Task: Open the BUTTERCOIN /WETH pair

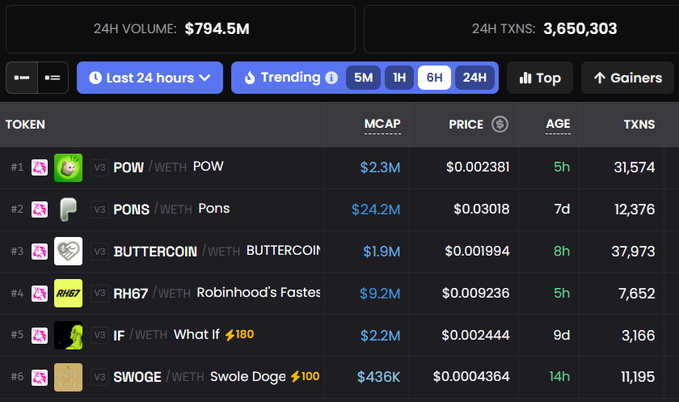Action: 340,251
